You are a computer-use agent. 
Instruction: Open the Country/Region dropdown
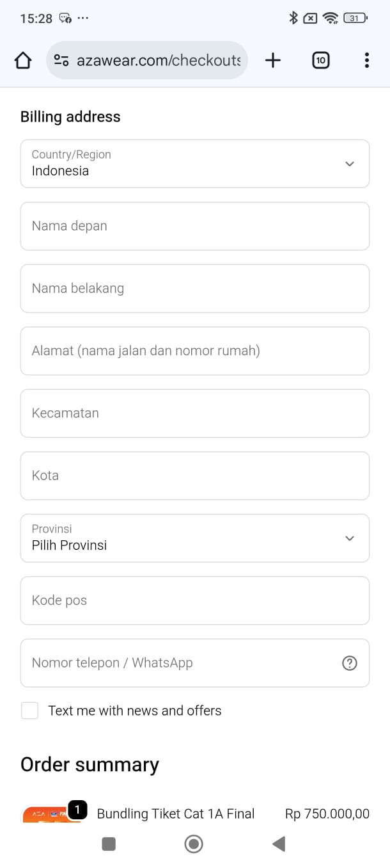point(195,163)
